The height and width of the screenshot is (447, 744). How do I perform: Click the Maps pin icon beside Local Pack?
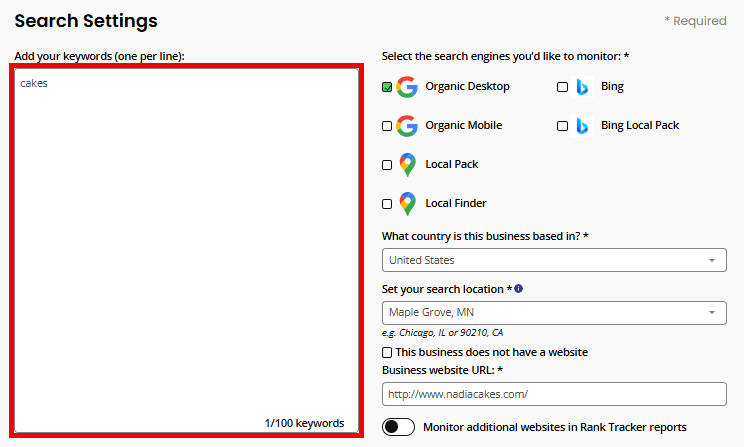(407, 165)
